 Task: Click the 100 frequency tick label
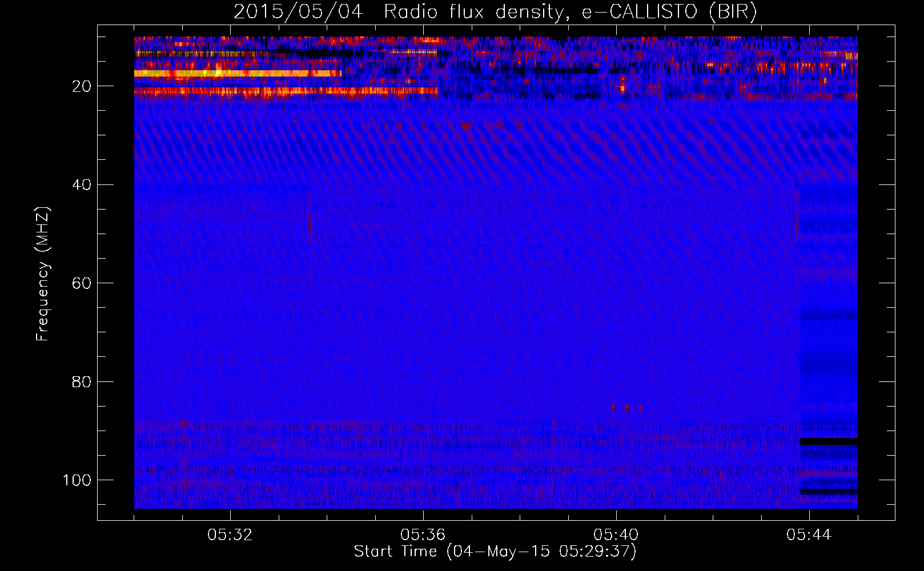tap(77, 480)
